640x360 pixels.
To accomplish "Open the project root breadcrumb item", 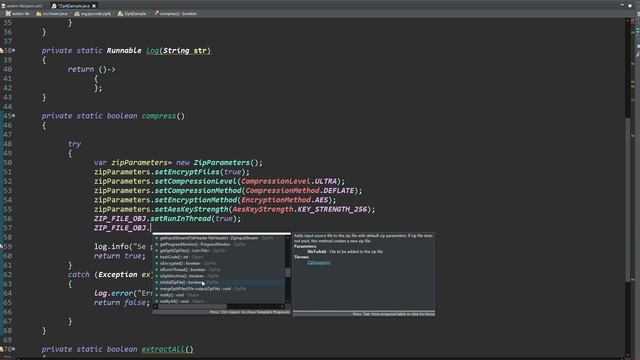I will [x=18, y=13].
